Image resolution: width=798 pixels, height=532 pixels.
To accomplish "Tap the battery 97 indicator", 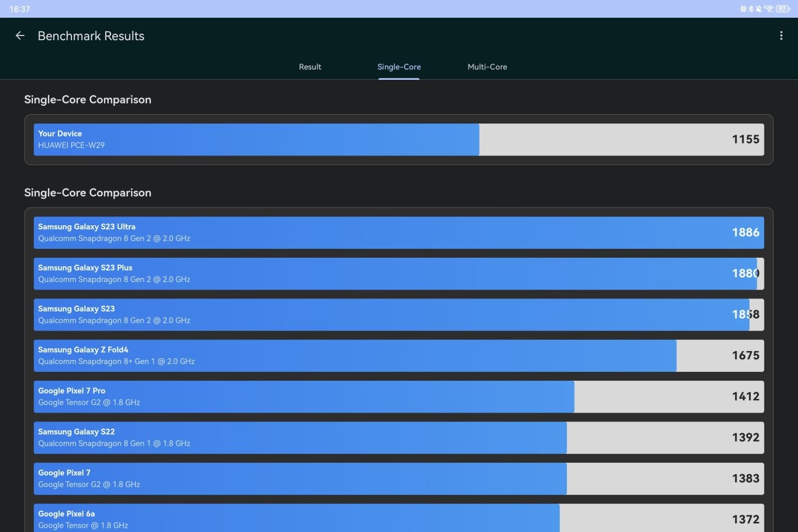I will point(783,9).
